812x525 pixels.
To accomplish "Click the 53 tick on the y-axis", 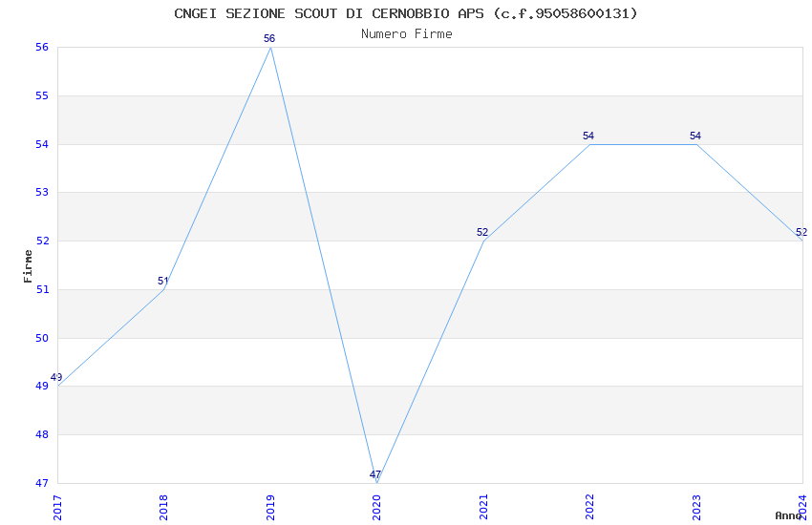I will pos(42,193).
